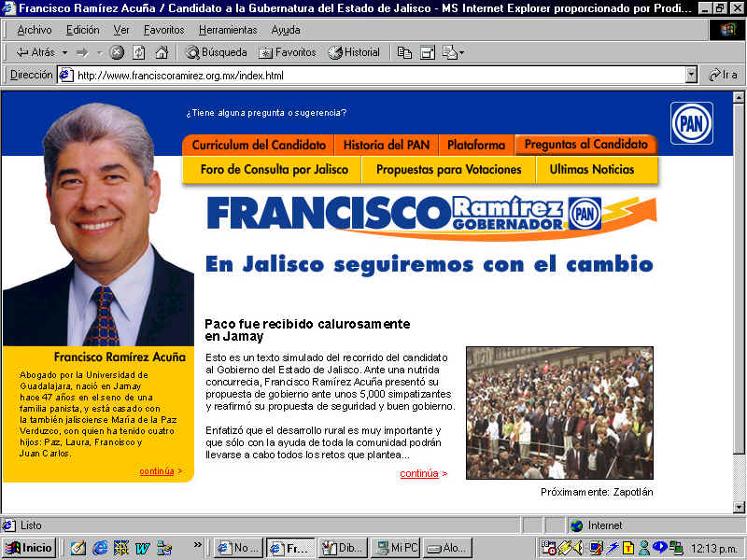Click the copy-pages toolbar icon after Historial
The height and width of the screenshot is (560, 747).
click(x=404, y=52)
